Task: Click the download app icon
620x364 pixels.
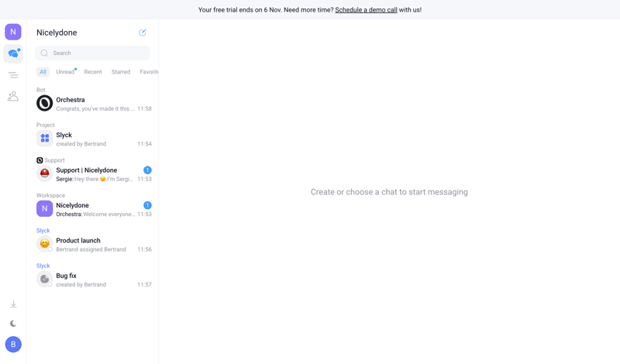Action: (13, 304)
